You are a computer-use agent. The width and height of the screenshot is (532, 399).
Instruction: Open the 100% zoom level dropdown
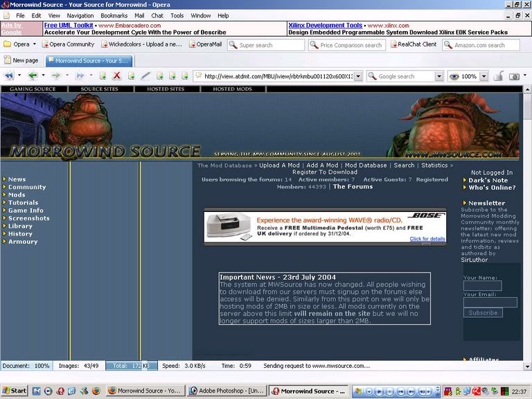(x=484, y=76)
